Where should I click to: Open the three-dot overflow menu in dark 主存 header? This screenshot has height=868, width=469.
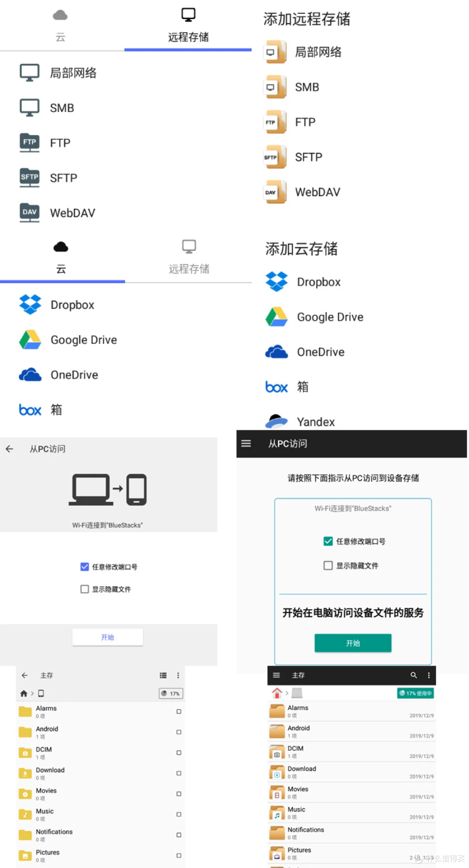click(429, 675)
